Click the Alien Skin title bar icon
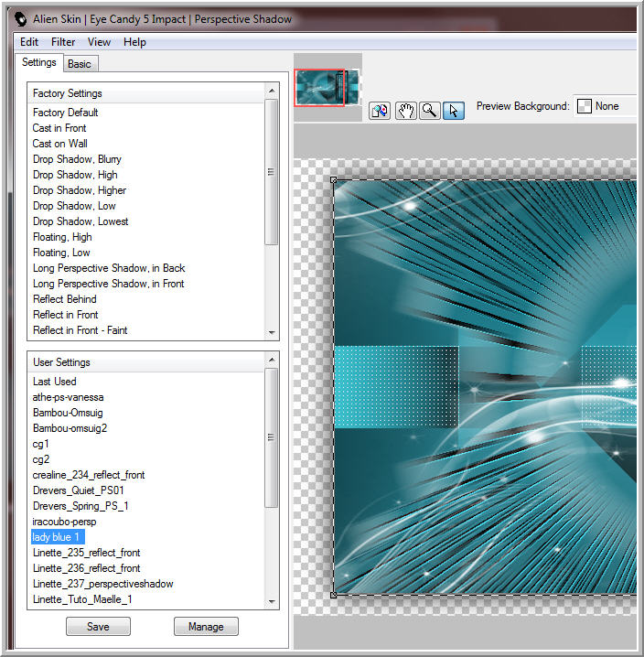Screen dimensions: 644x657 click(x=20, y=19)
